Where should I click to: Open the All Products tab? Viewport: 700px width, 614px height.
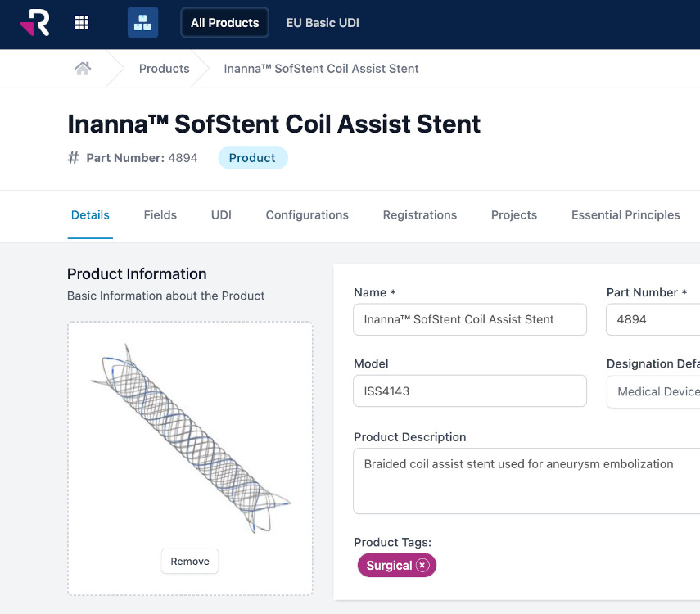pyautogui.click(x=224, y=23)
